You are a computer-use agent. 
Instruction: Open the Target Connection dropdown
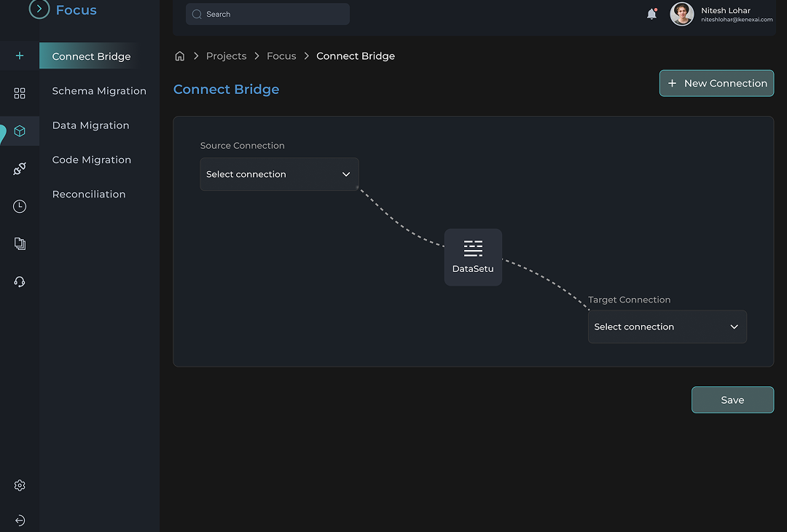[667, 326]
